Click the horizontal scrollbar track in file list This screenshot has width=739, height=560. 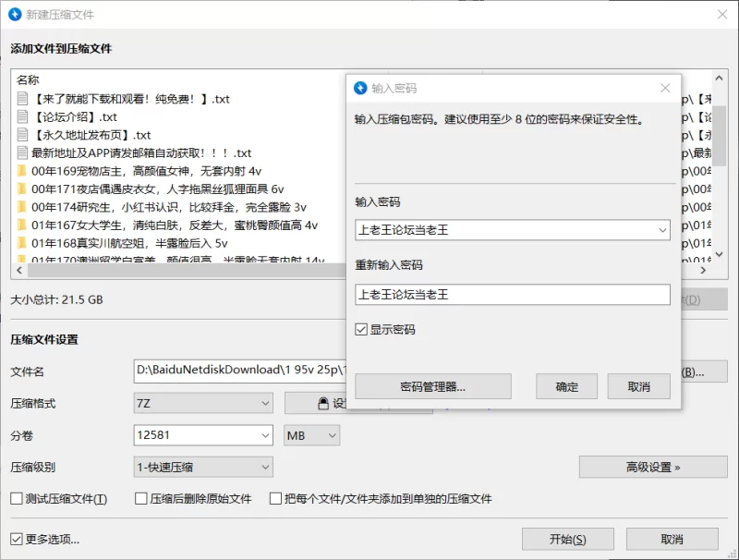click(x=188, y=270)
